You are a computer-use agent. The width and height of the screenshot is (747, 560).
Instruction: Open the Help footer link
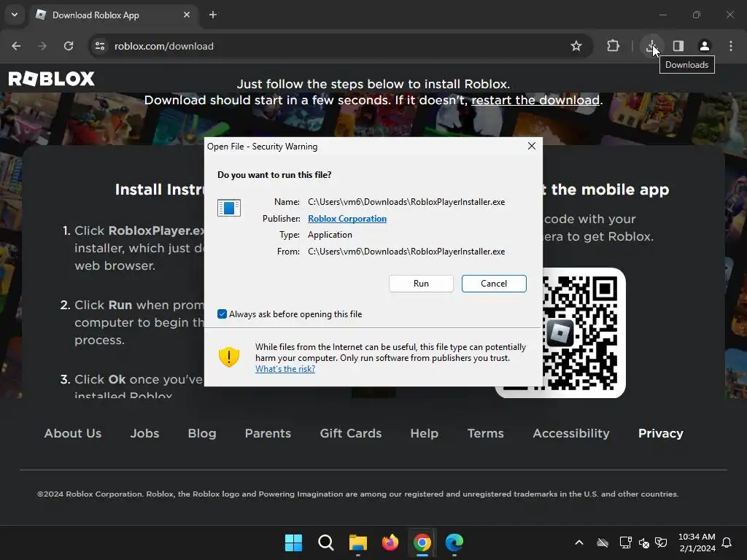coord(424,433)
